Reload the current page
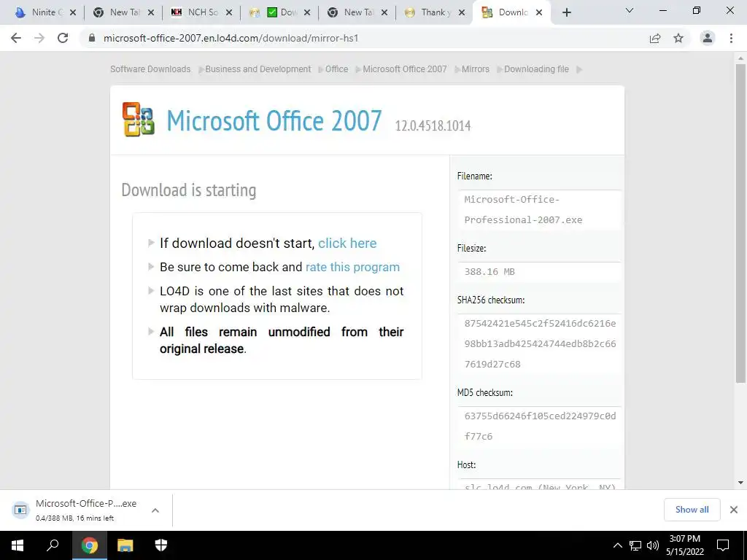This screenshot has width=747, height=560. (x=63, y=38)
